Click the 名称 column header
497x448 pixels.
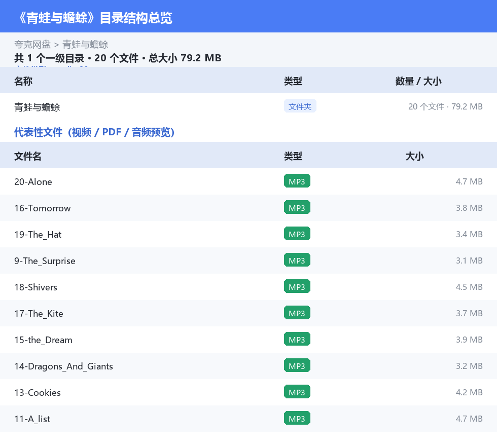[x=23, y=81]
